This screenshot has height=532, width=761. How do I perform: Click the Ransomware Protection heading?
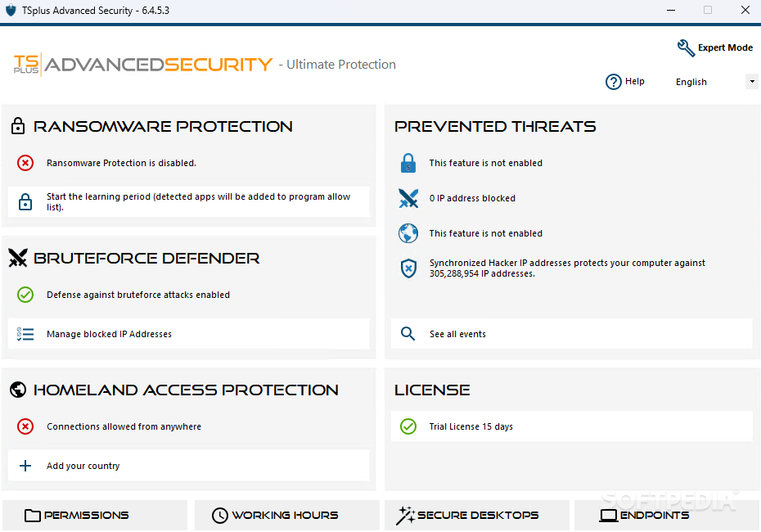163,127
